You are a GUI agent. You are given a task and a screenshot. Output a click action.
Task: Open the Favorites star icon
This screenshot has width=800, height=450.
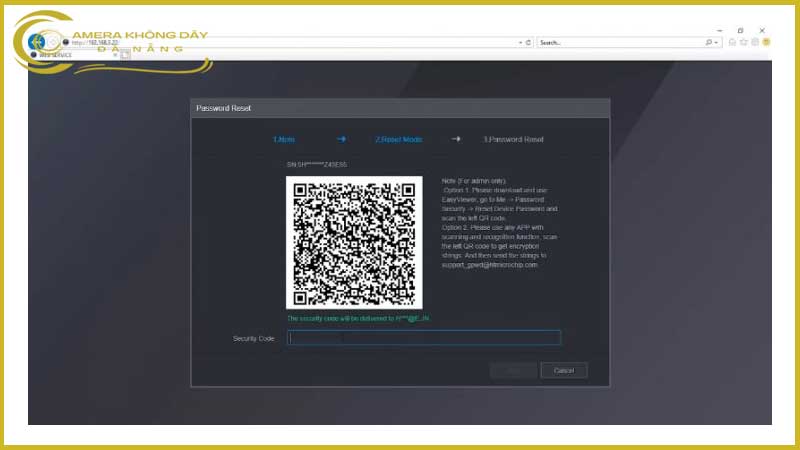[744, 42]
